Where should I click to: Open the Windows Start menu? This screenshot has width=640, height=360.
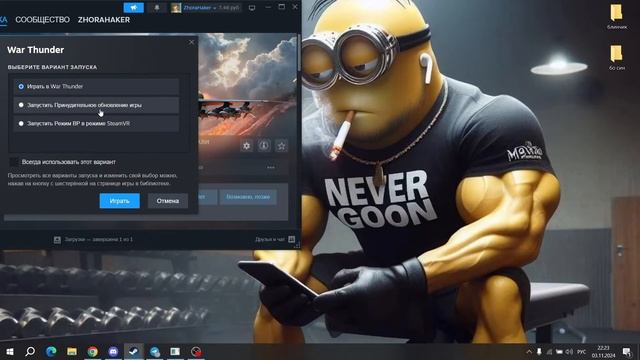pyautogui.click(x=10, y=351)
